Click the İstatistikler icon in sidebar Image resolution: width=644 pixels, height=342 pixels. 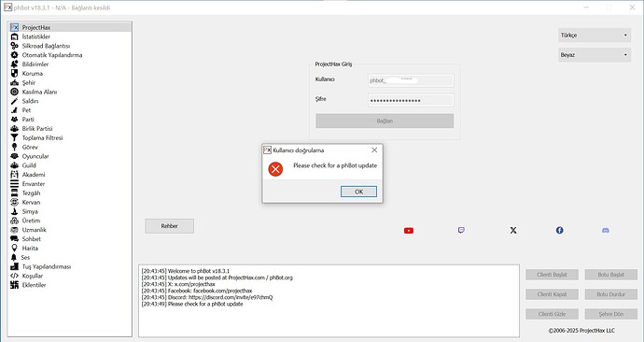point(14,36)
